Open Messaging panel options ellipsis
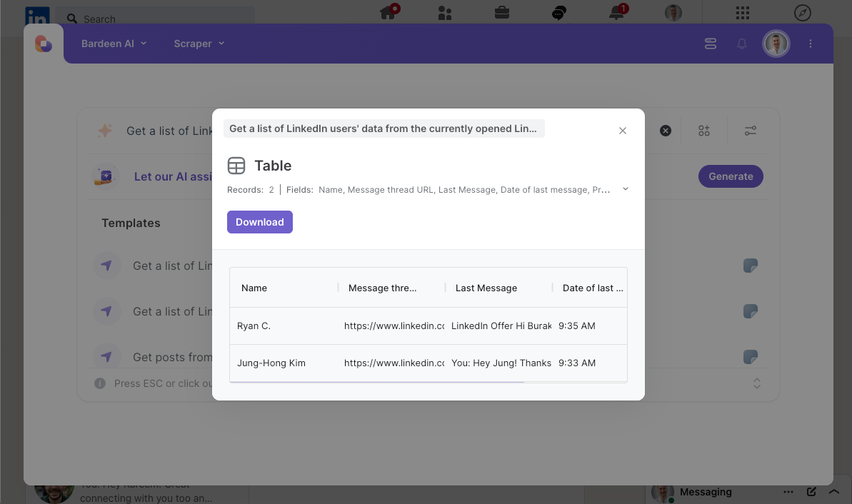This screenshot has width=852, height=504. (x=788, y=492)
